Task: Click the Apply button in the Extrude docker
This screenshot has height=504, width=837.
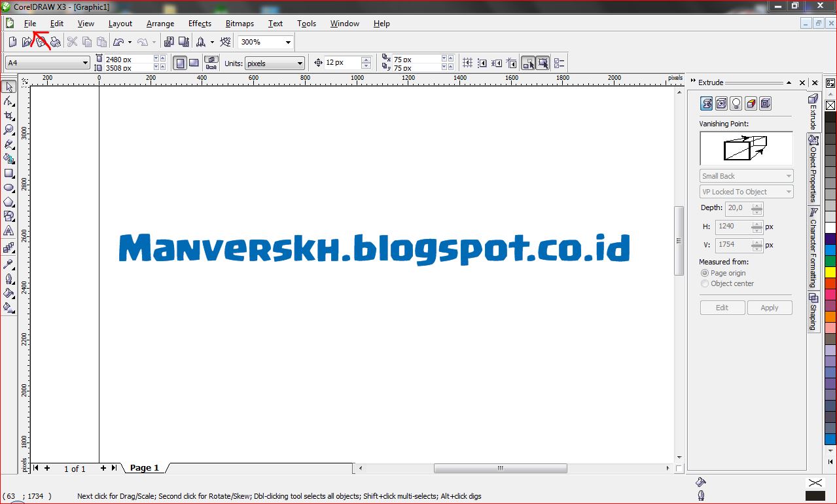Action: pos(770,307)
